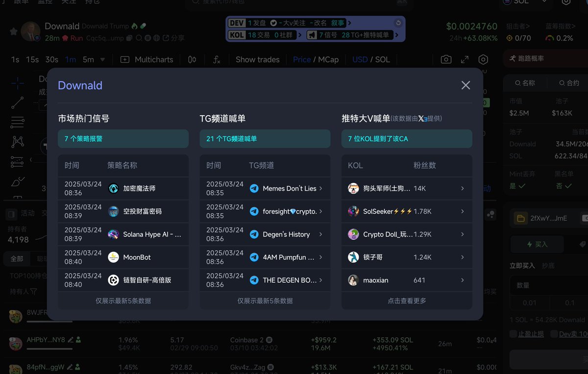Select the 30s timeframe
The image size is (588, 374).
(x=52, y=59)
